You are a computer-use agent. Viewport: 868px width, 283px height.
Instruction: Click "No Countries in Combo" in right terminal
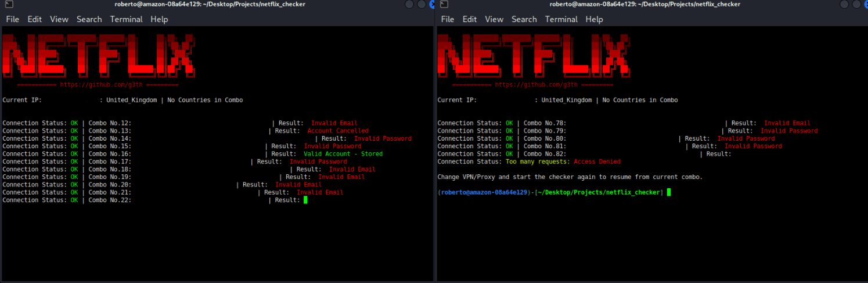coord(640,100)
